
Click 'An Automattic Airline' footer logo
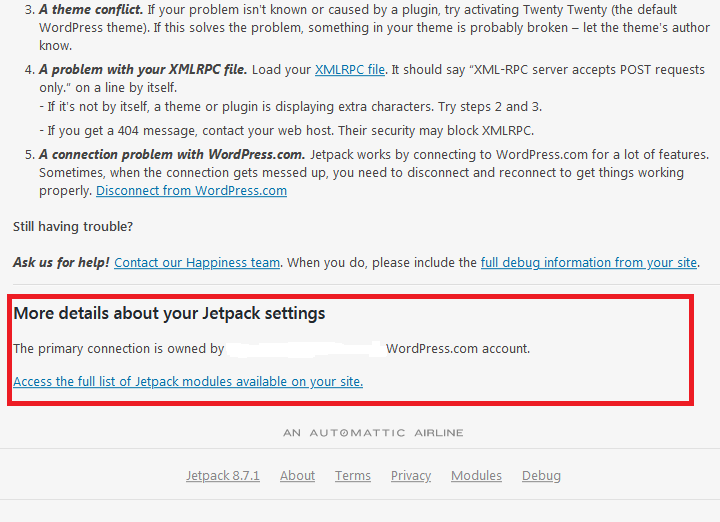(373, 433)
